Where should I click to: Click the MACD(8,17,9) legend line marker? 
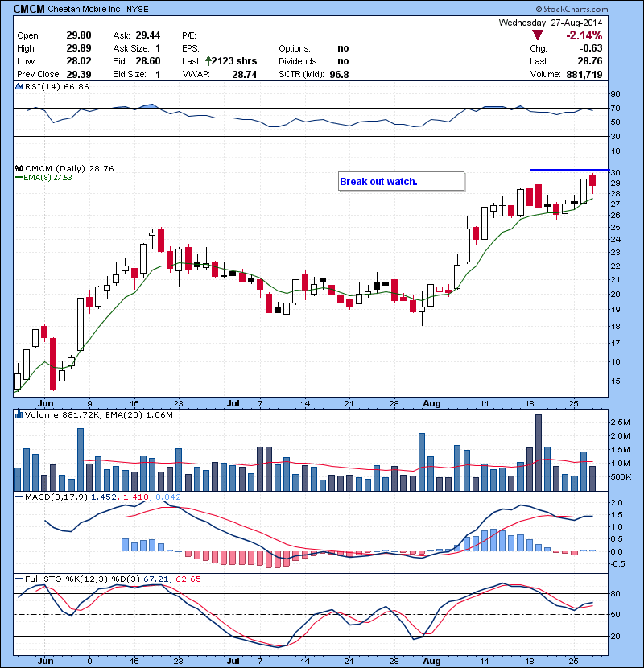tap(19, 497)
